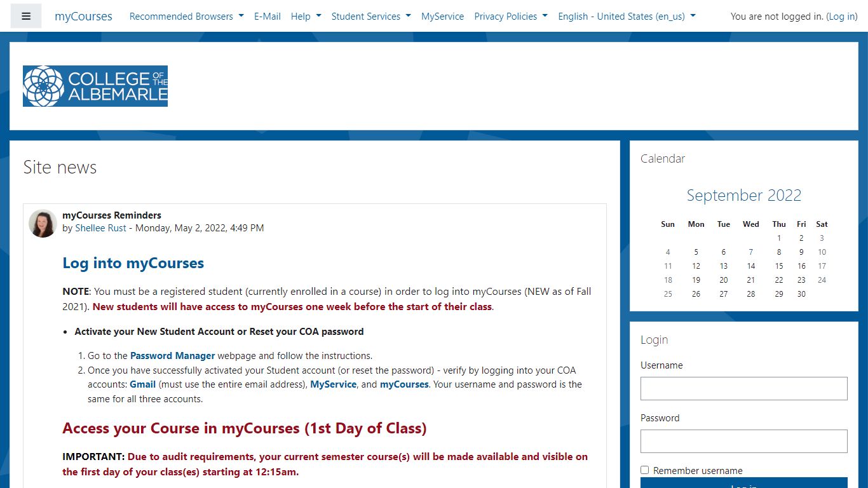Follow the MyService link in step 2
This screenshot has width=868, height=488.
point(333,384)
